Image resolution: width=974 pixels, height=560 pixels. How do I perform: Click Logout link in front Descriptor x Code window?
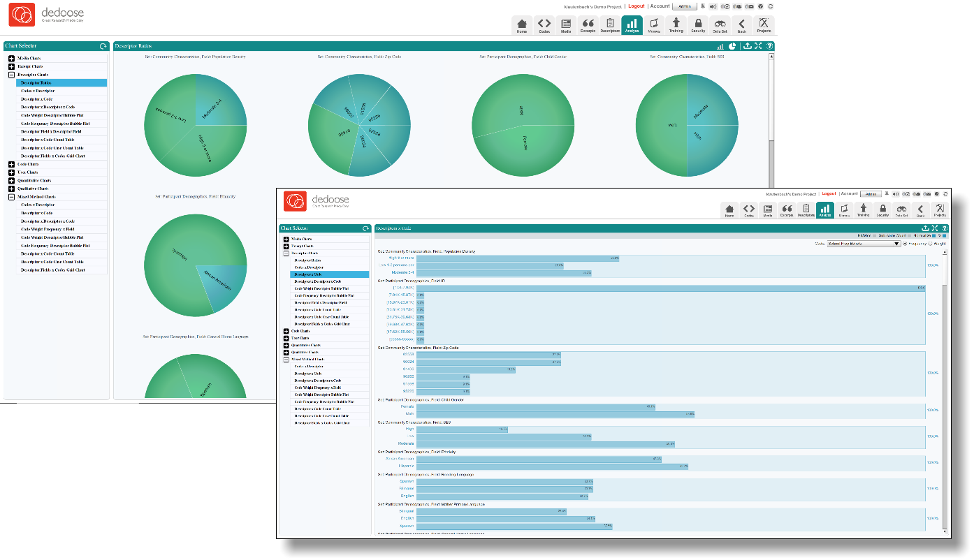coord(829,193)
